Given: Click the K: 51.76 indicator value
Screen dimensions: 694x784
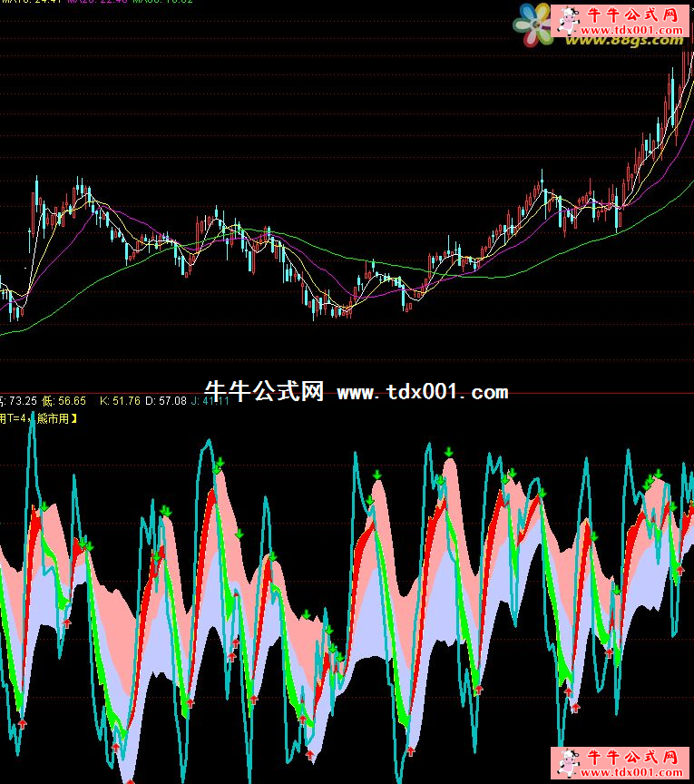Looking at the screenshot, I should [x=120, y=400].
